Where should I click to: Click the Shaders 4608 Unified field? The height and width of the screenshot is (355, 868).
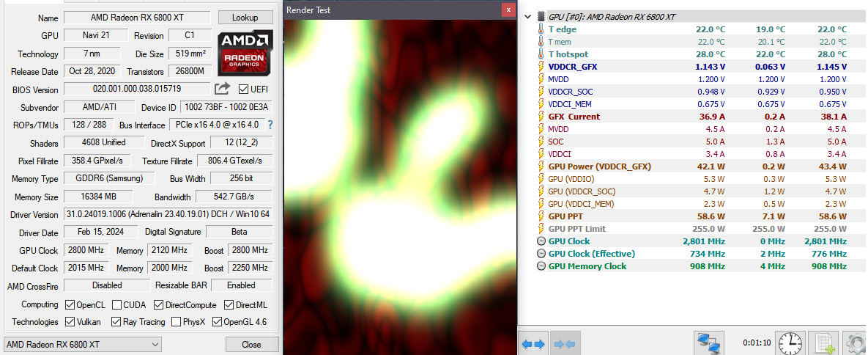coord(103,142)
